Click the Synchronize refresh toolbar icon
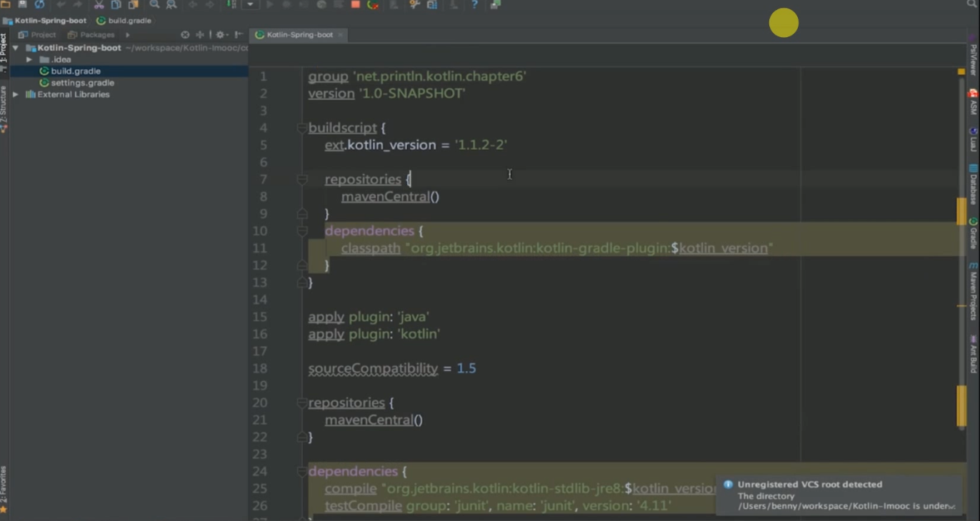 pyautogui.click(x=39, y=4)
